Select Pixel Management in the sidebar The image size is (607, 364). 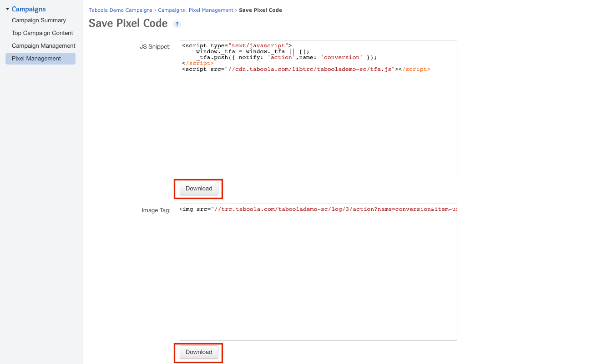[x=40, y=59]
